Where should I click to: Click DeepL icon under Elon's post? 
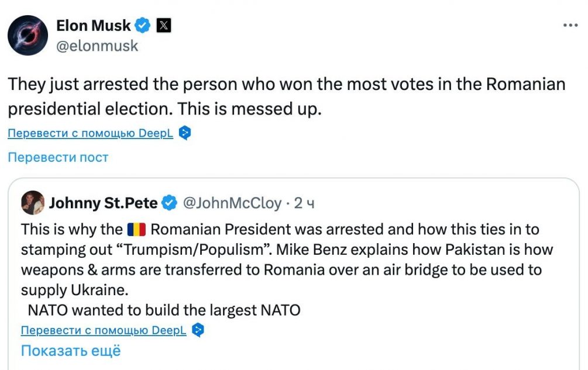click(185, 133)
